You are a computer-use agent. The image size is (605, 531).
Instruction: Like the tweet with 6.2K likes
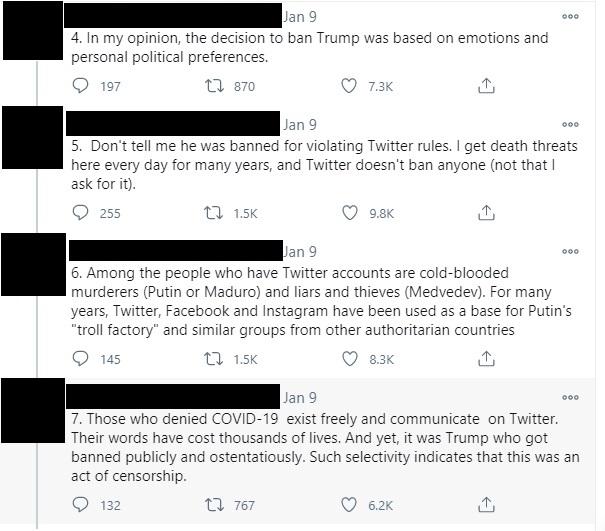[x=349, y=504]
